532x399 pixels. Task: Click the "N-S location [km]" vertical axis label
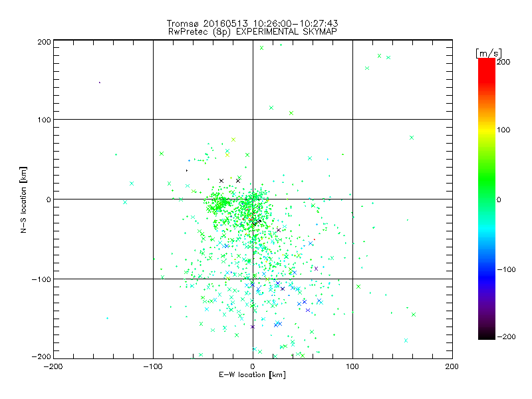(23, 199)
